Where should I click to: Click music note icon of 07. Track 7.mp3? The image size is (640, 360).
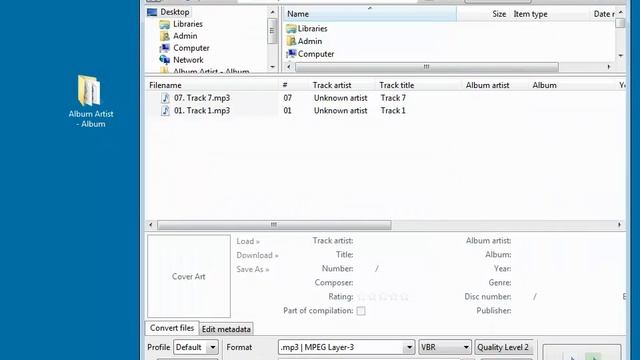(165, 98)
